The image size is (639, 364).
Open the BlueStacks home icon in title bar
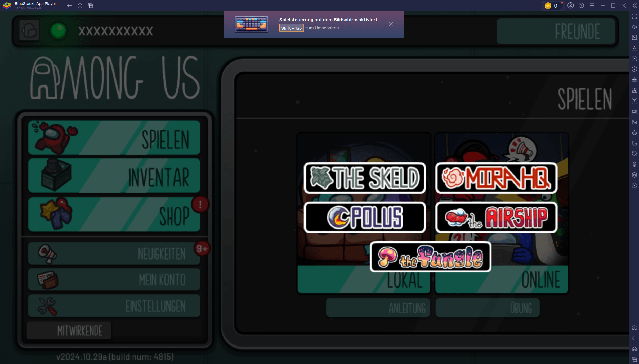[x=80, y=6]
